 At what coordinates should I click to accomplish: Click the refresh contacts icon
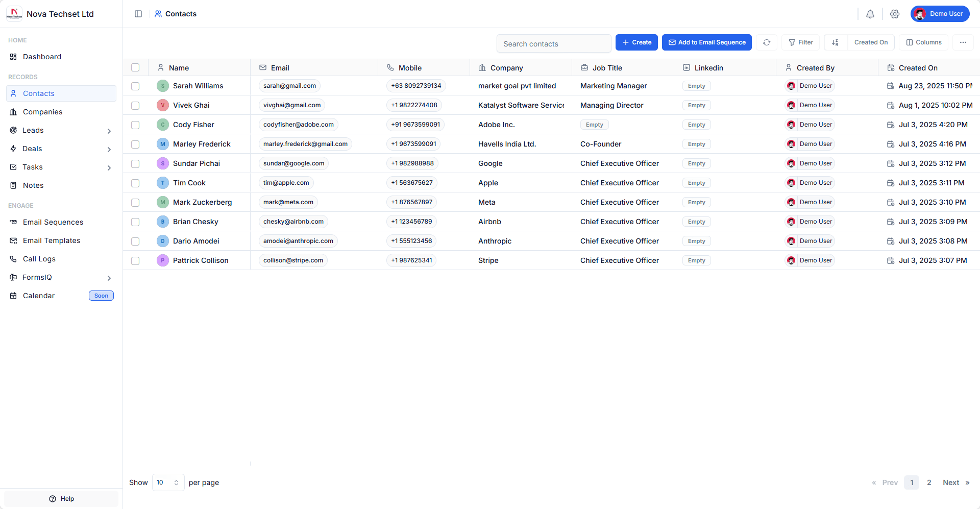click(x=767, y=42)
